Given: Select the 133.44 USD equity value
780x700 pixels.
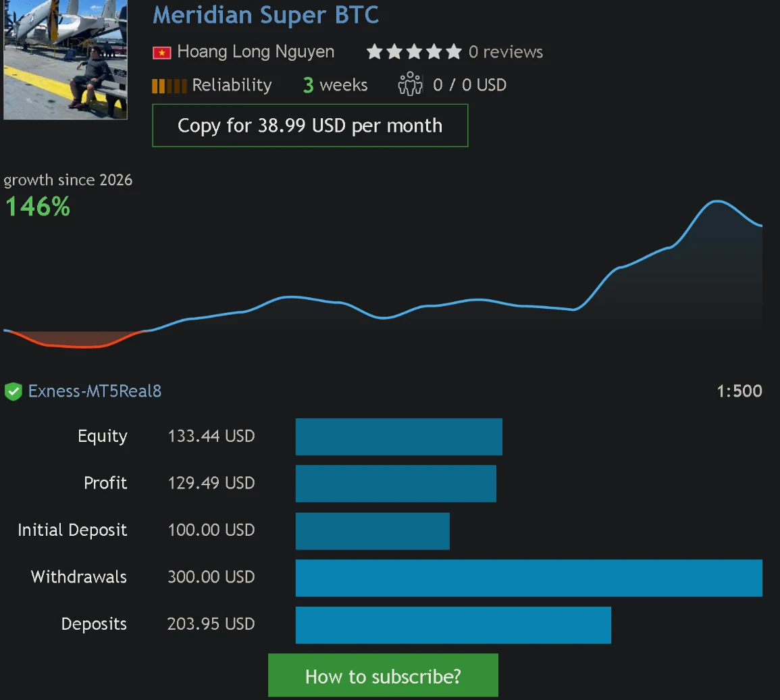Looking at the screenshot, I should (211, 436).
